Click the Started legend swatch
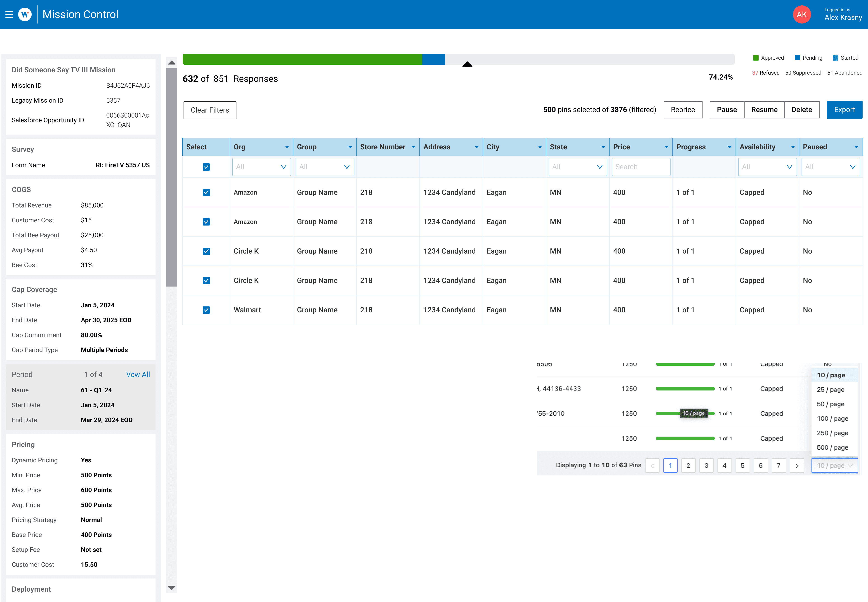Screen dimensions: 868x602 (835, 58)
